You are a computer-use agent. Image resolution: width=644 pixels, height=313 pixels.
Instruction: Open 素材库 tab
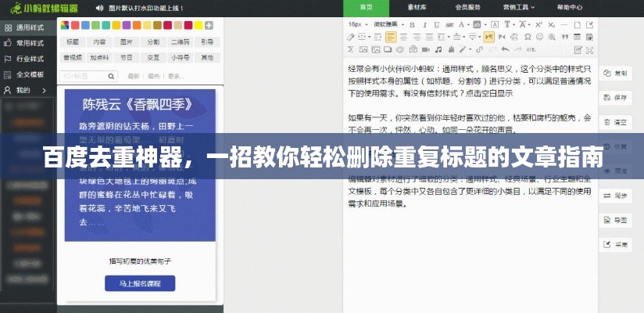point(417,7)
